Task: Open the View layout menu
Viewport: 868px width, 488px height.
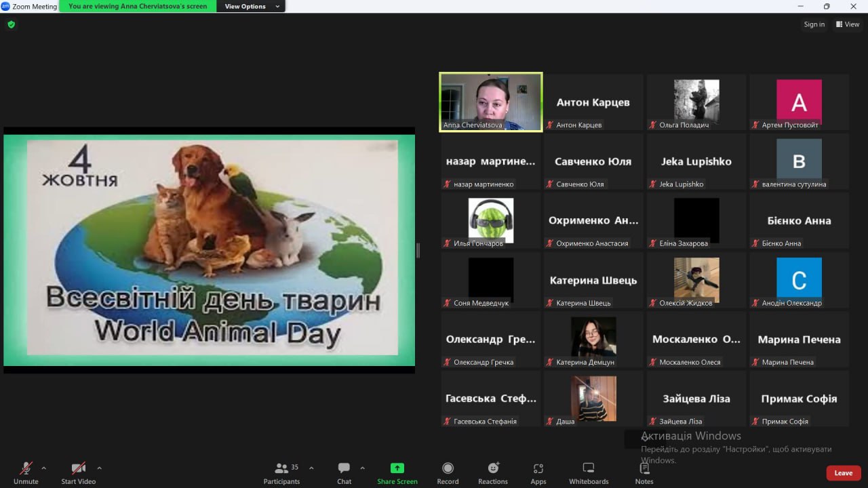Action: coord(848,24)
